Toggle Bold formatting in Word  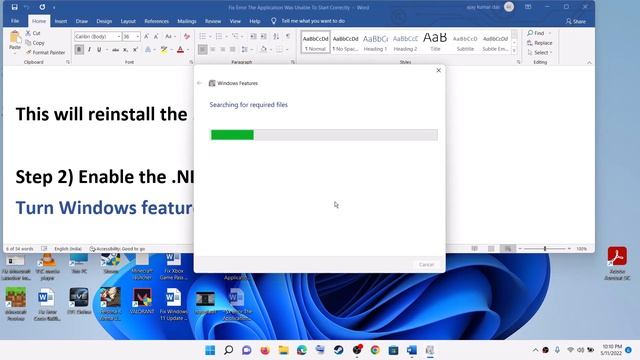click(x=79, y=49)
